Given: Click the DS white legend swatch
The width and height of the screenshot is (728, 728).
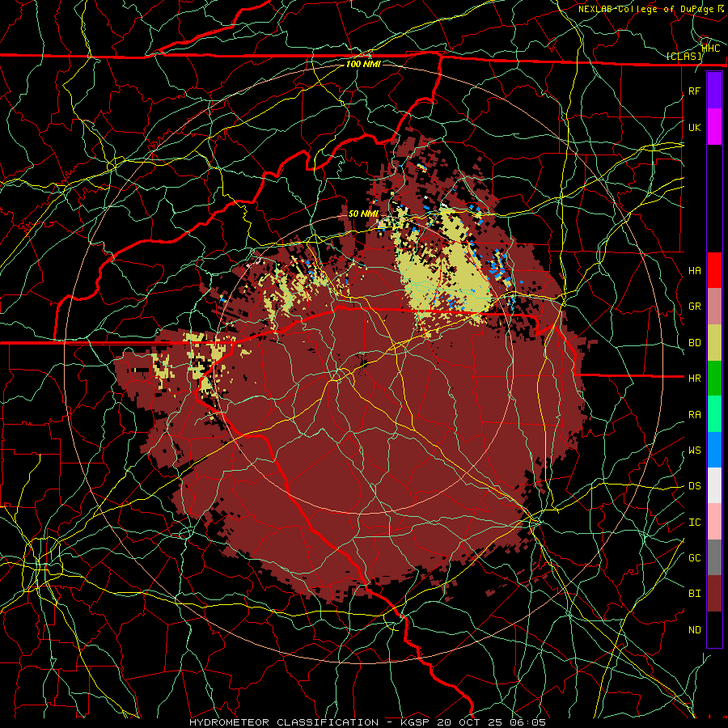Looking at the screenshot, I should pyautogui.click(x=714, y=485).
